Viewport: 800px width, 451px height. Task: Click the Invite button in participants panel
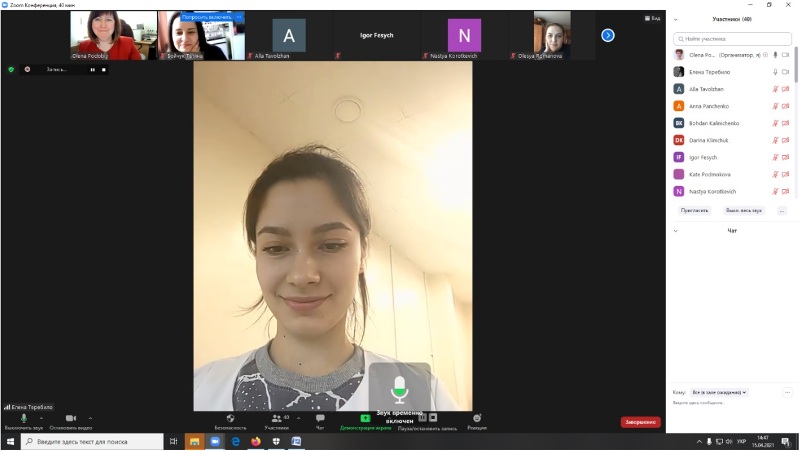coord(694,211)
